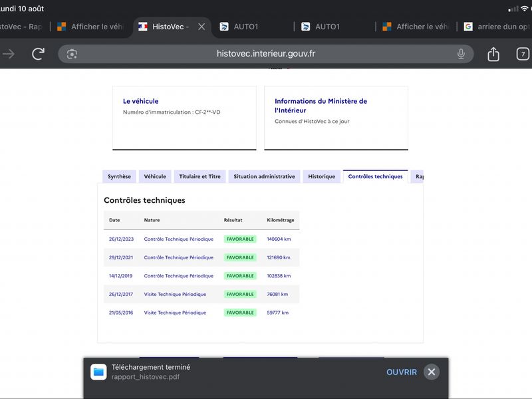
Task: Tap the lens search icon in address bar
Action: point(72,54)
